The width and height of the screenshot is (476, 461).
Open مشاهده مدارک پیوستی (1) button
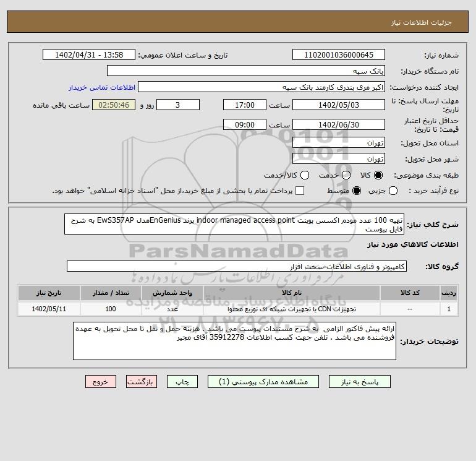click(x=263, y=382)
